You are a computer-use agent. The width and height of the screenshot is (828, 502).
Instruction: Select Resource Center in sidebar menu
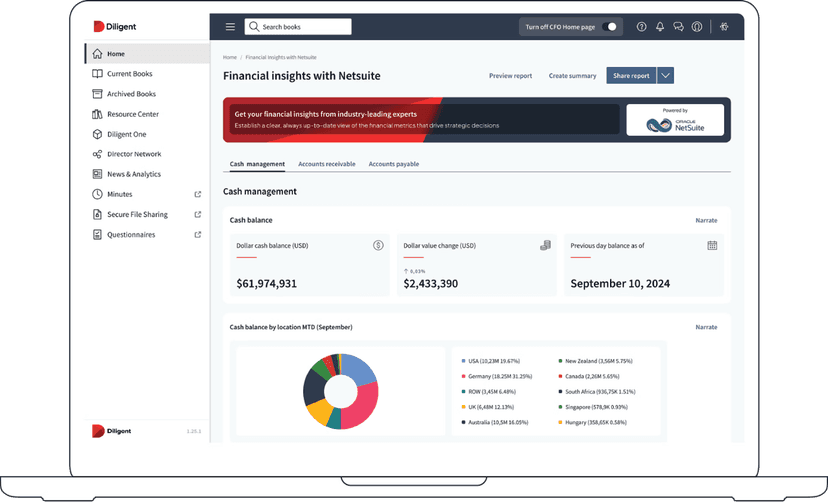click(x=147, y=114)
